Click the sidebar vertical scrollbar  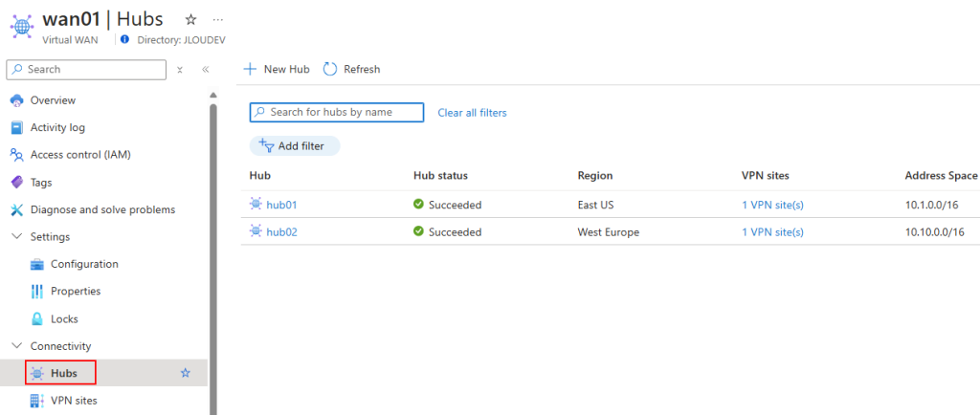click(212, 259)
